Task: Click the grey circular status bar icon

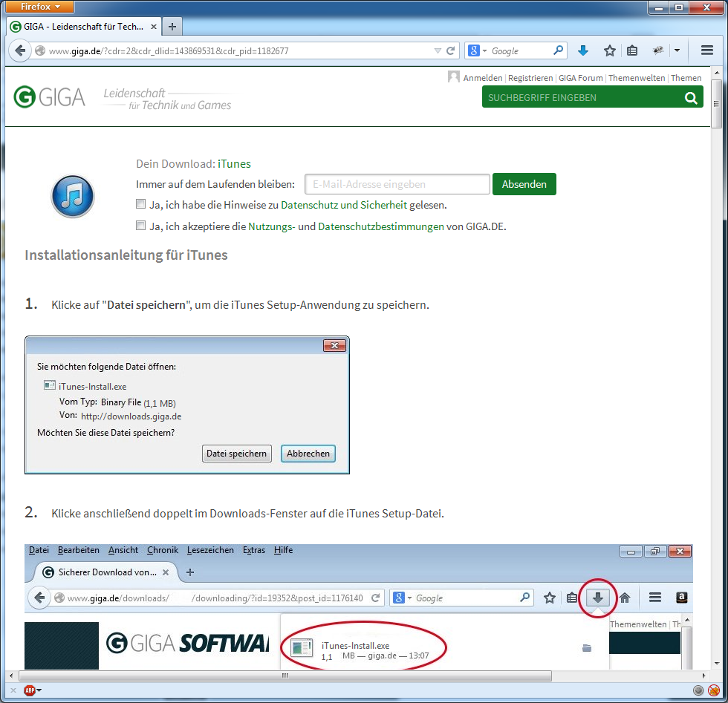Action: 698,690
